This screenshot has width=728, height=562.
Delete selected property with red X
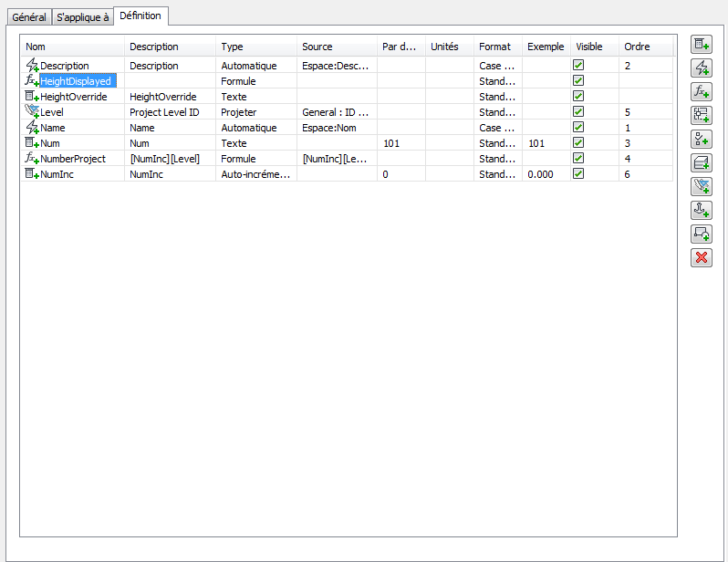701,258
